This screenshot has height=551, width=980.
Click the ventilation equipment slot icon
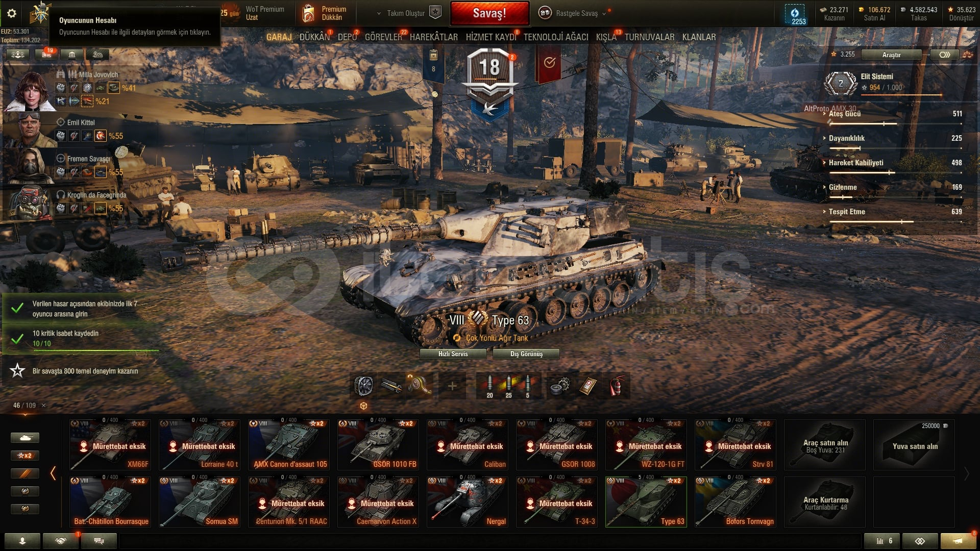(363, 386)
